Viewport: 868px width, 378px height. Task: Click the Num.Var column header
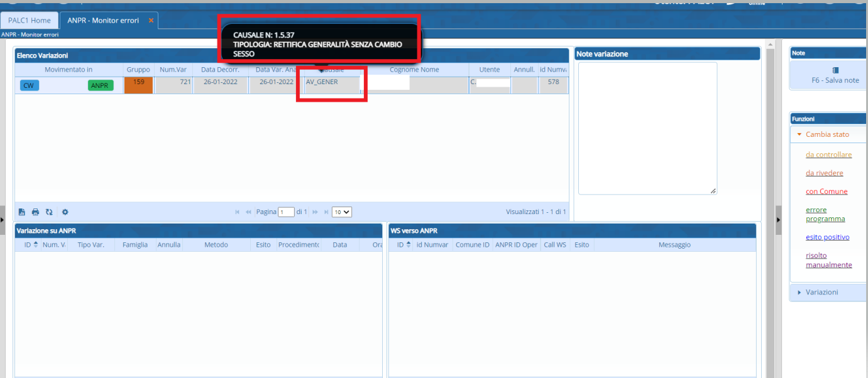173,70
